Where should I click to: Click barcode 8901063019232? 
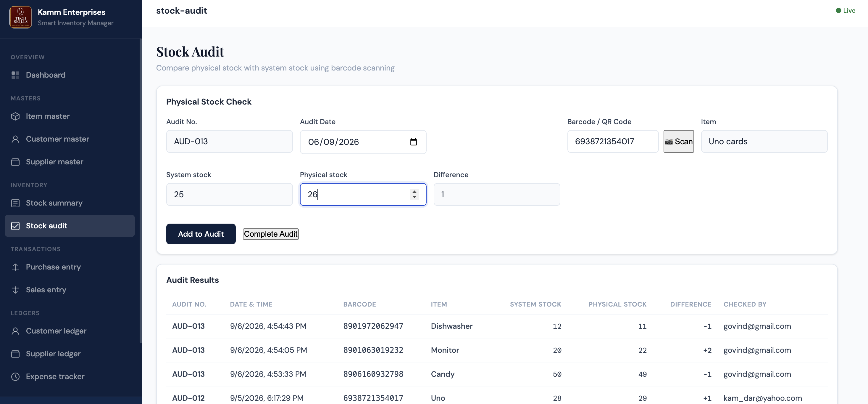(373, 350)
